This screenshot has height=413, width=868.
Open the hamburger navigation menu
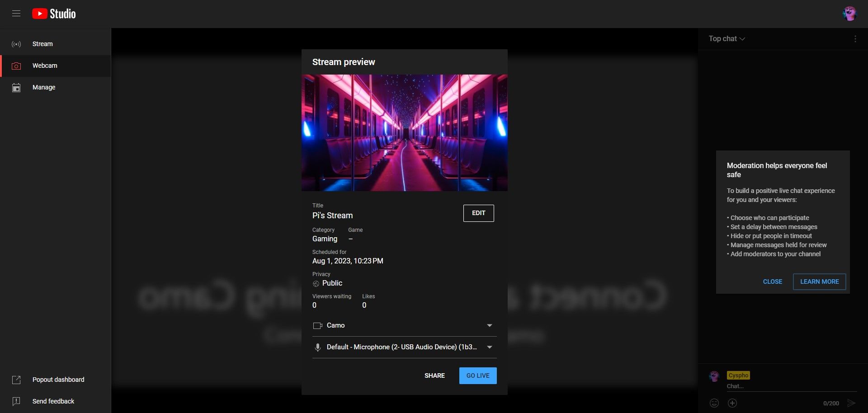click(x=16, y=14)
